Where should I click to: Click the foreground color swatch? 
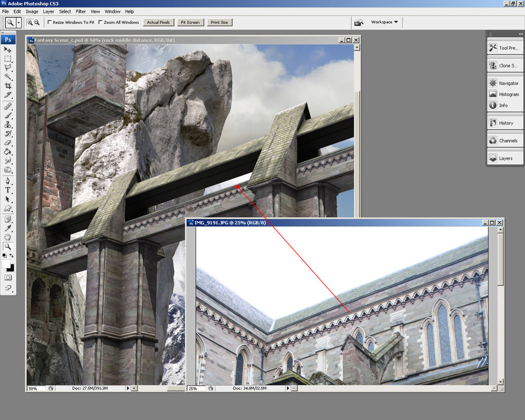6,263
